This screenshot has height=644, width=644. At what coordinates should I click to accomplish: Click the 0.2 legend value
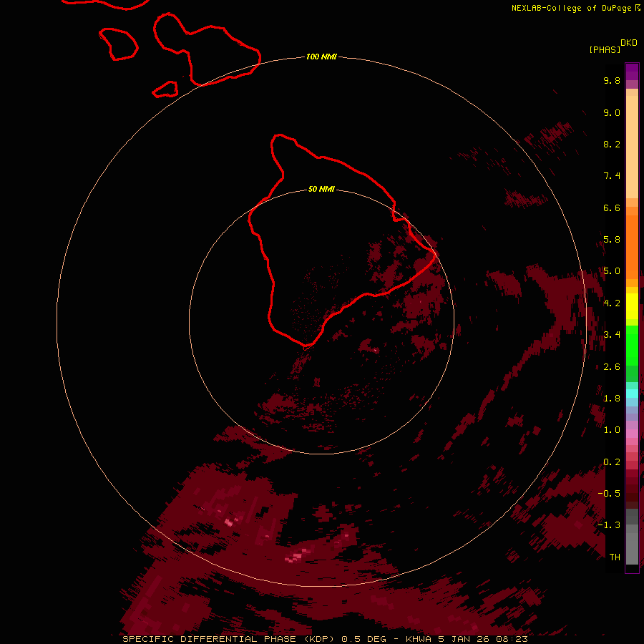pos(612,462)
